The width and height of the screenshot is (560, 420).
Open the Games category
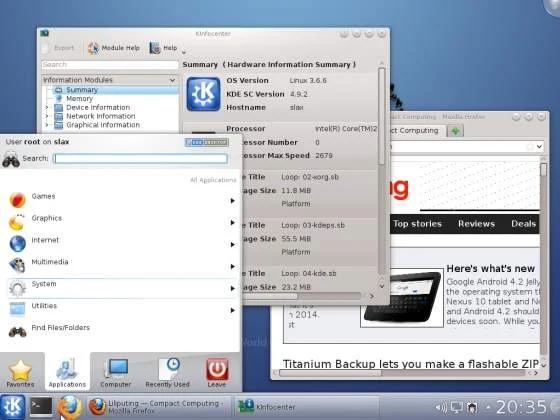[121, 200]
